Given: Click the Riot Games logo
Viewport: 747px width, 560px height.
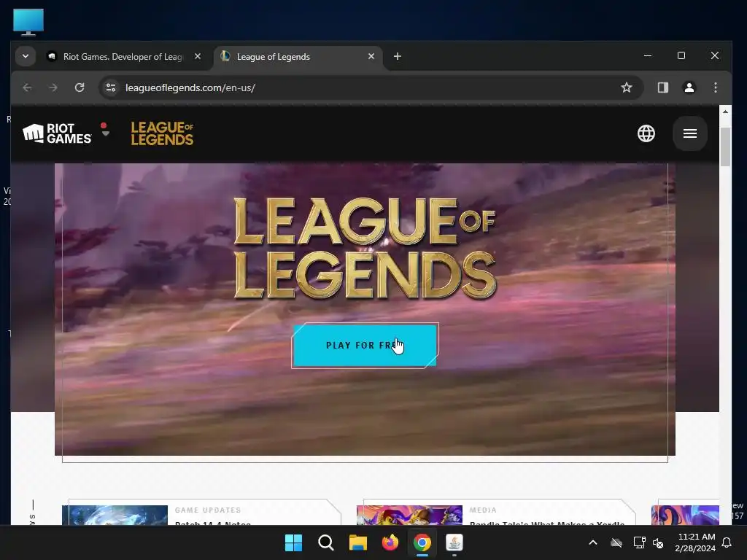Looking at the screenshot, I should (57, 133).
